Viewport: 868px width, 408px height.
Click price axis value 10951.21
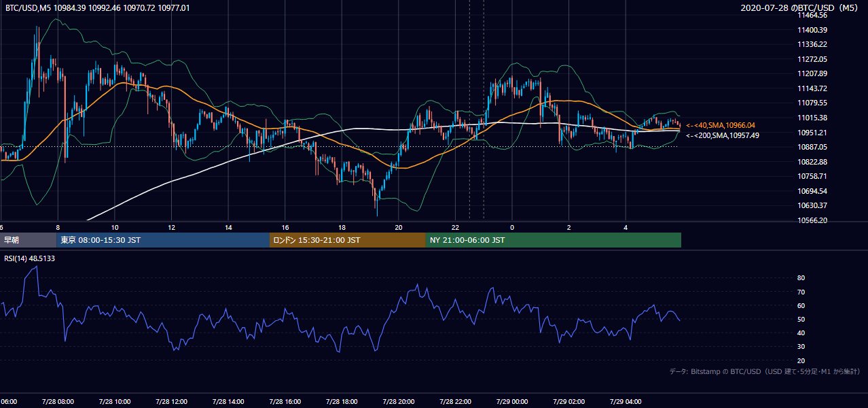(812, 133)
